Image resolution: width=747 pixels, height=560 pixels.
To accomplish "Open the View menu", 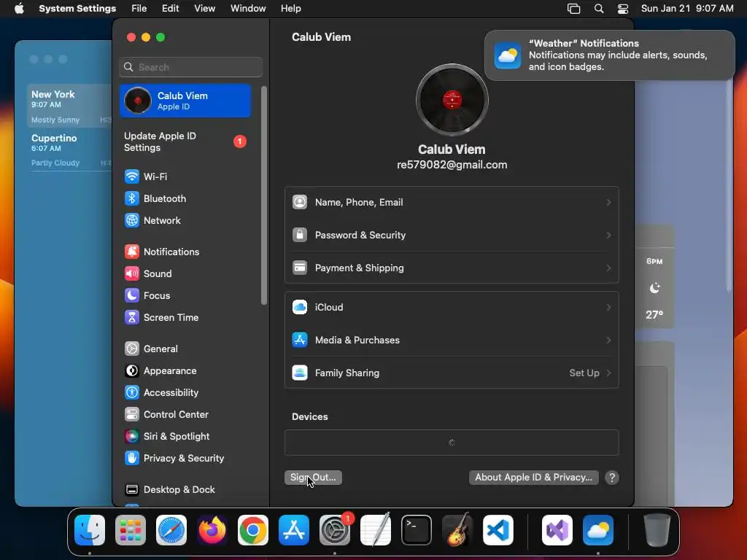I will 205,9.
